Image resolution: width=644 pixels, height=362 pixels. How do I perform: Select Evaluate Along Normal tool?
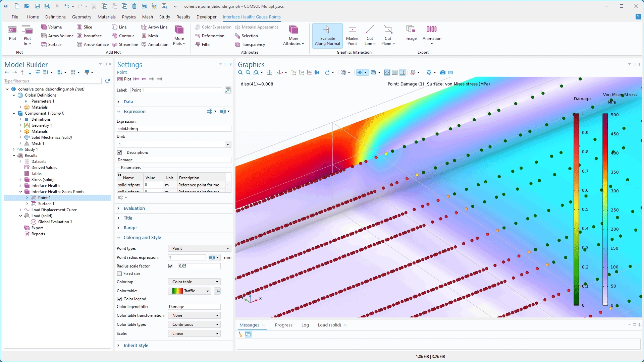tap(327, 36)
